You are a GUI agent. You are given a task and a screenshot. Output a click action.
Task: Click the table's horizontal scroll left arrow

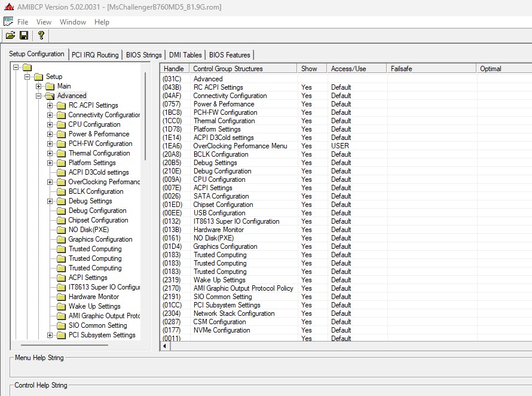coord(165,346)
